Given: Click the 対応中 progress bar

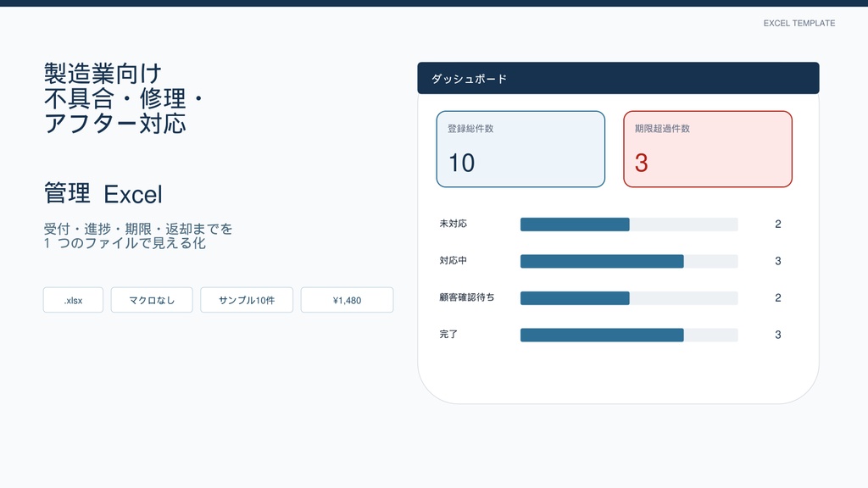Looking at the screenshot, I should click(x=629, y=261).
